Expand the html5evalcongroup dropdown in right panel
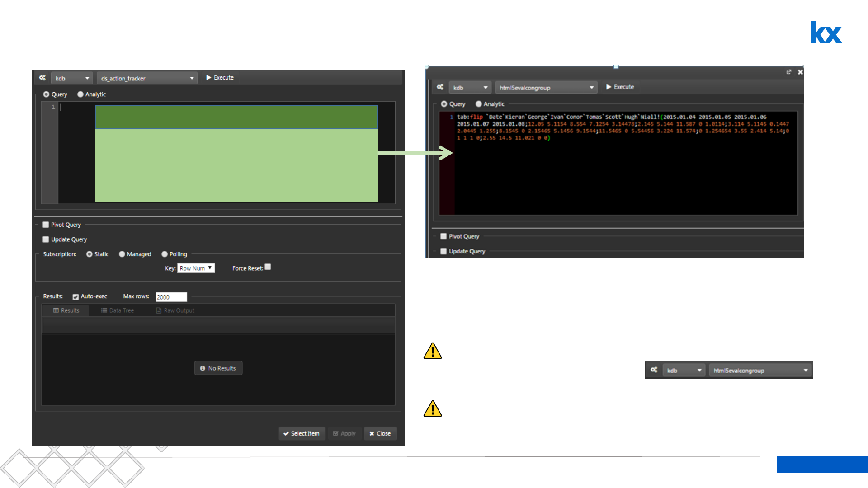This screenshot has height=488, width=868. pyautogui.click(x=546, y=88)
